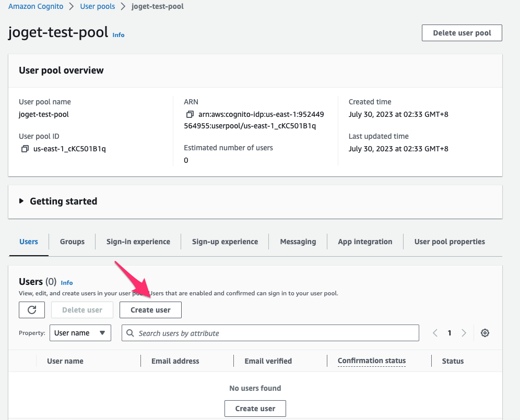
Task: Click page number 1 in pagination
Action: coord(450,333)
